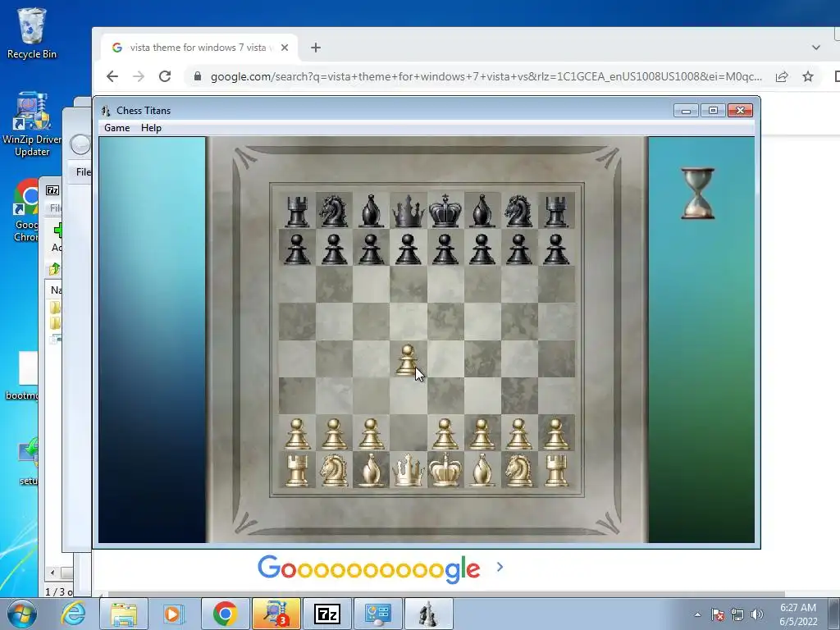
Task: Expand Chrome tab search chevron
Action: pyautogui.click(x=816, y=48)
